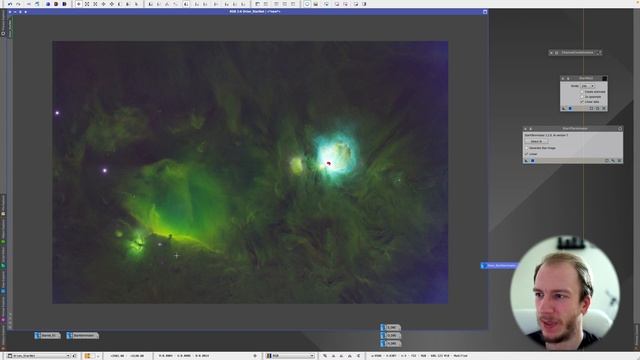Click the bottom of three stacked process icons
Image resolution: width=640 pixels, height=360 pixels.
point(391,343)
